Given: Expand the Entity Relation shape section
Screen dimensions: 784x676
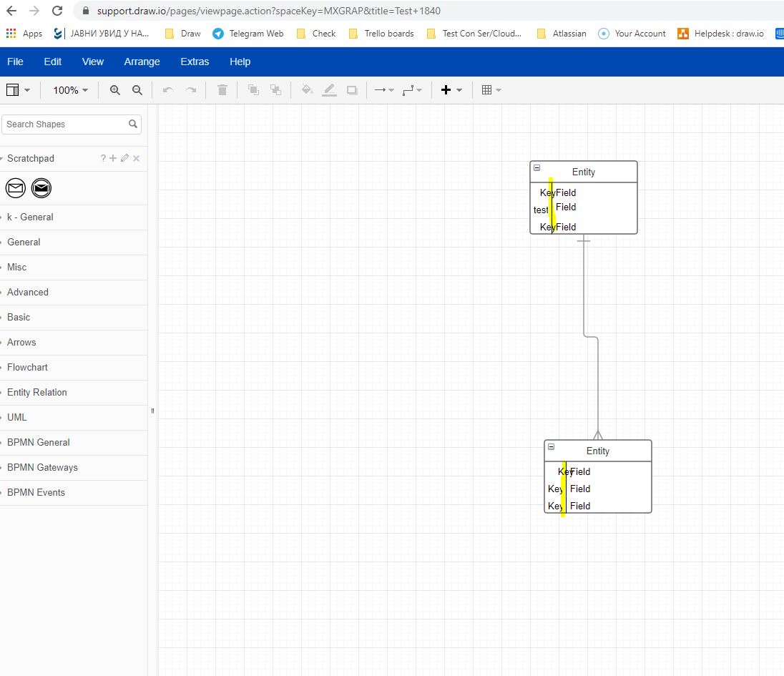Looking at the screenshot, I should point(36,392).
